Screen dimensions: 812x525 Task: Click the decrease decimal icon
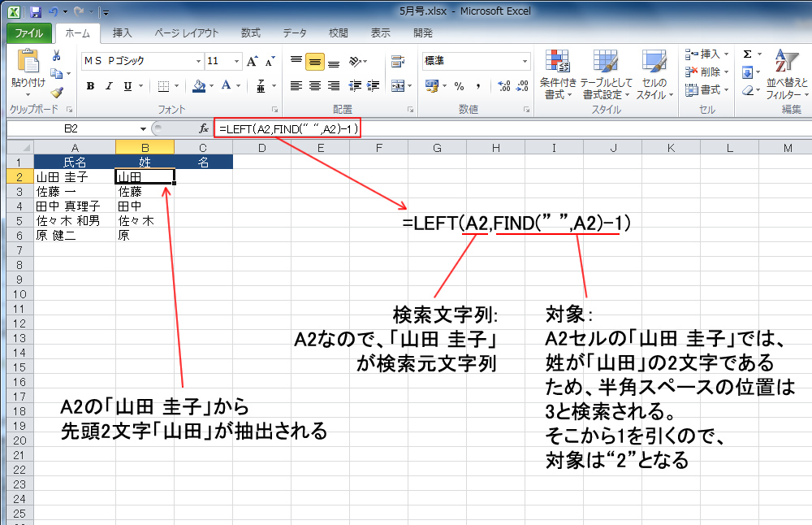click(522, 85)
